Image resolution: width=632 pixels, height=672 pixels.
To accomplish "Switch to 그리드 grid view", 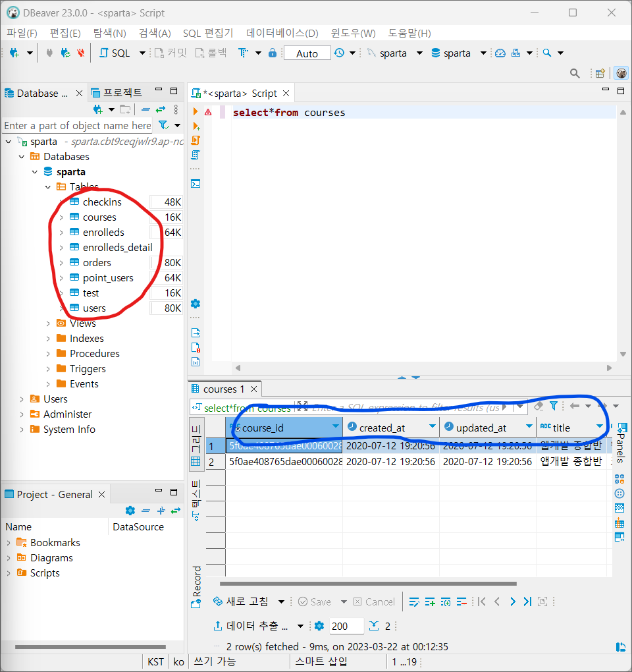I will click(196, 446).
